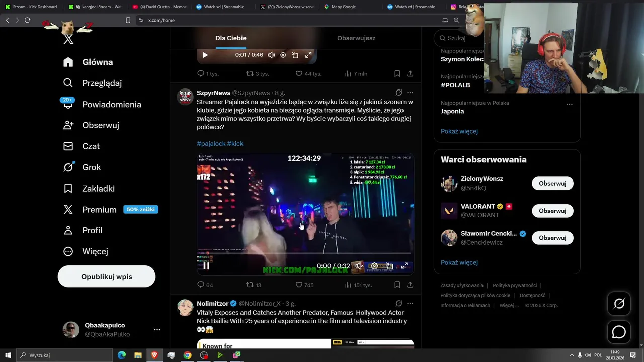Open more options on SzpyrNews post
Screen dimensions: 644x362
[410, 93]
